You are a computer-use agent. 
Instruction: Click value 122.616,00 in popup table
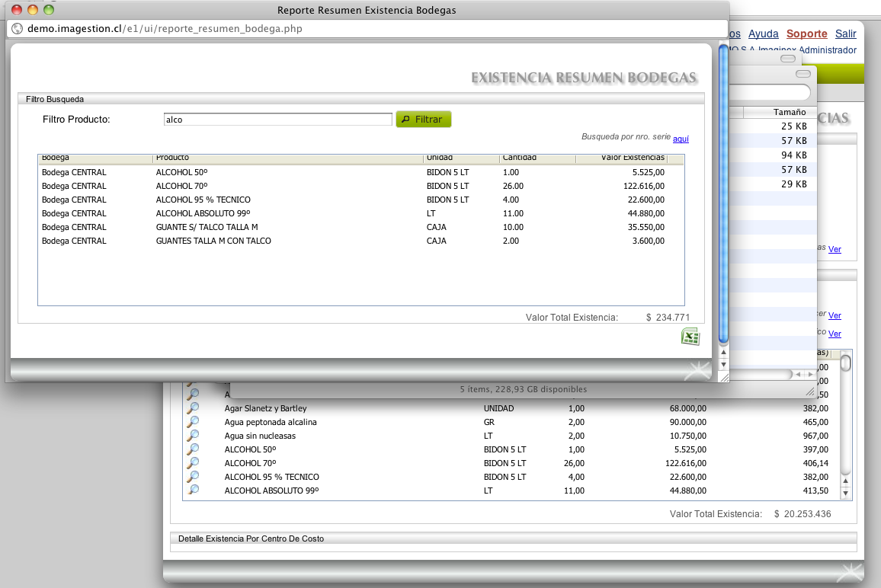pos(644,186)
